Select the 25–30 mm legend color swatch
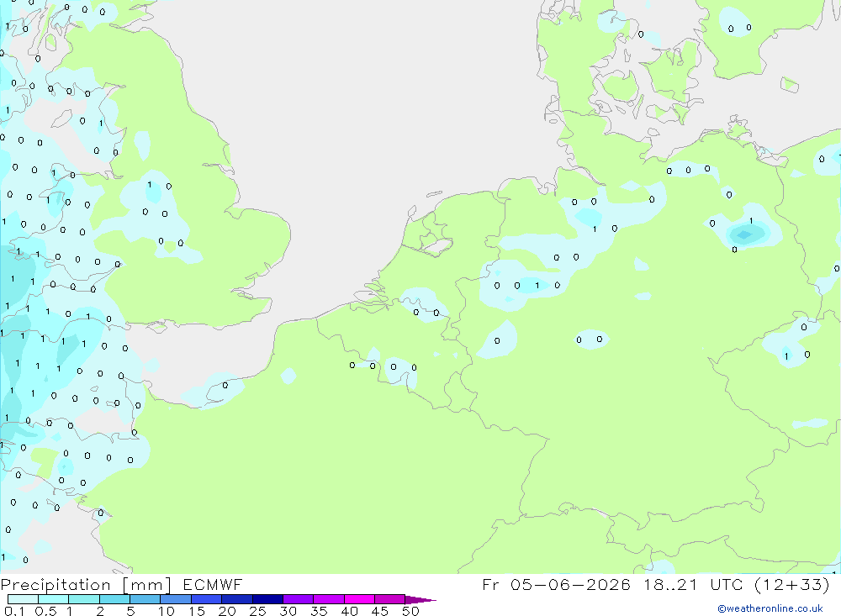 (x=267, y=599)
